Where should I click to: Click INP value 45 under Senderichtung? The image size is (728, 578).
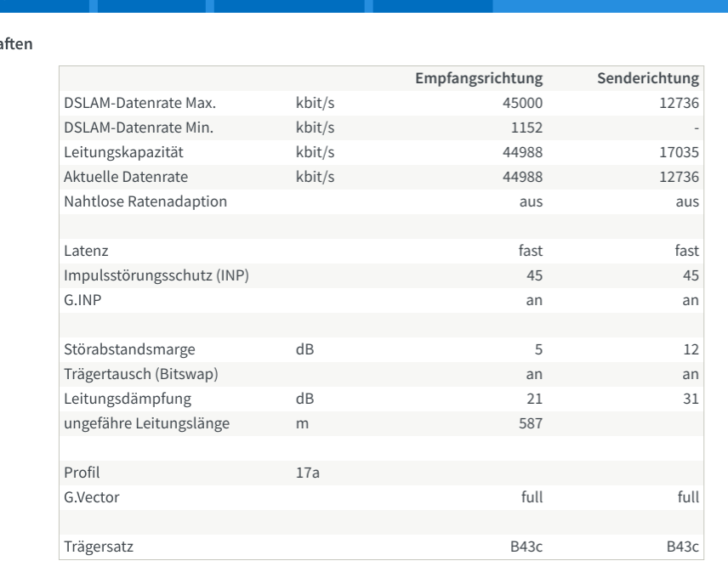point(691,275)
